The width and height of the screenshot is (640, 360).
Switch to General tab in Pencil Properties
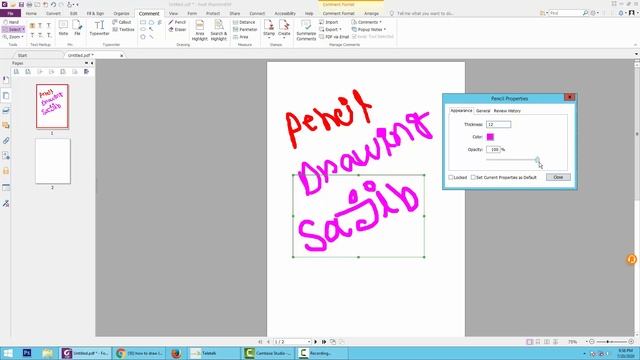coord(483,111)
